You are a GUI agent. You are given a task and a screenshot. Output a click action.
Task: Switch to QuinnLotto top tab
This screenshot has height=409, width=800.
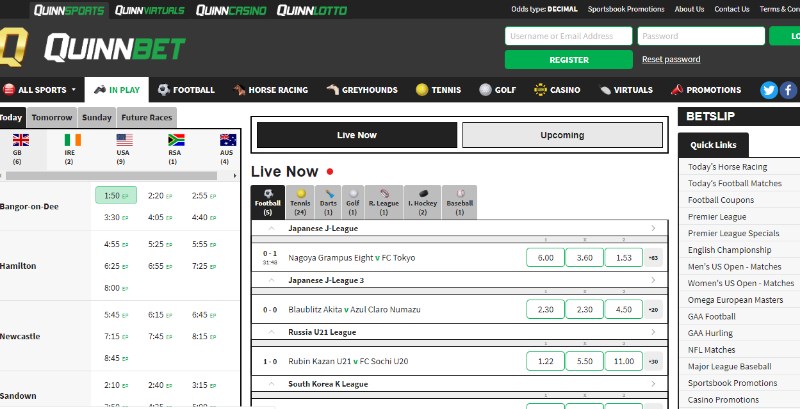pos(312,10)
